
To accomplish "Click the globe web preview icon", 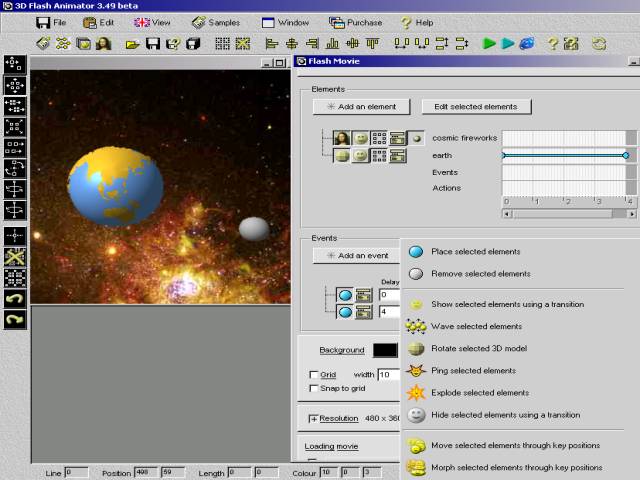I will coord(527,43).
